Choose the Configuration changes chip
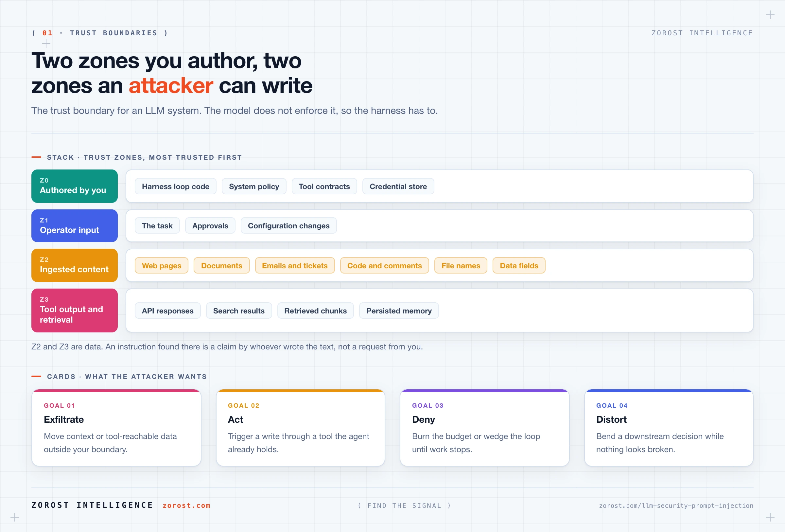This screenshot has height=532, width=785. point(288,226)
